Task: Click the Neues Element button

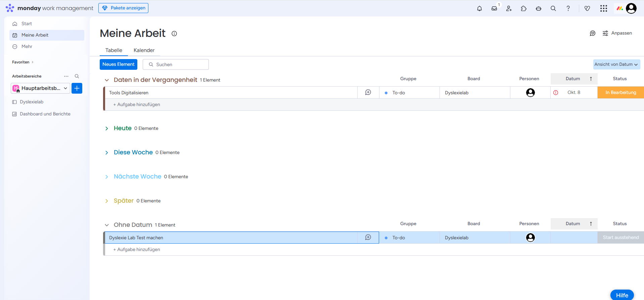Action: (118, 64)
